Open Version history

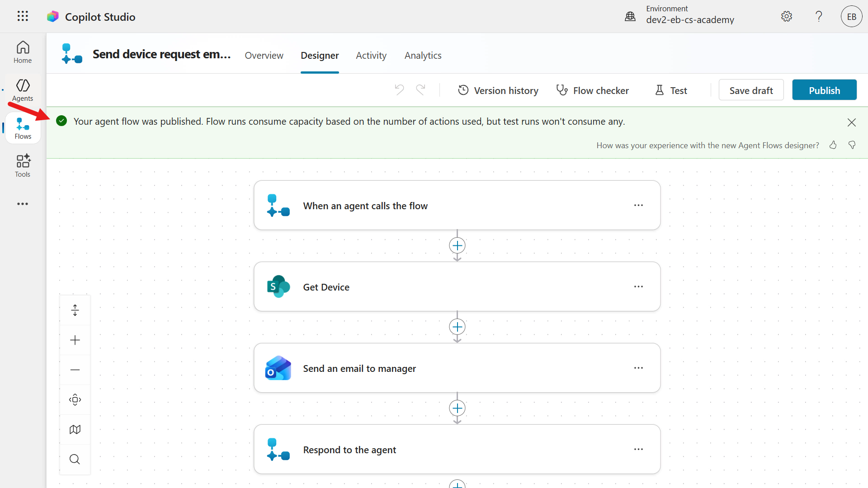(x=498, y=90)
